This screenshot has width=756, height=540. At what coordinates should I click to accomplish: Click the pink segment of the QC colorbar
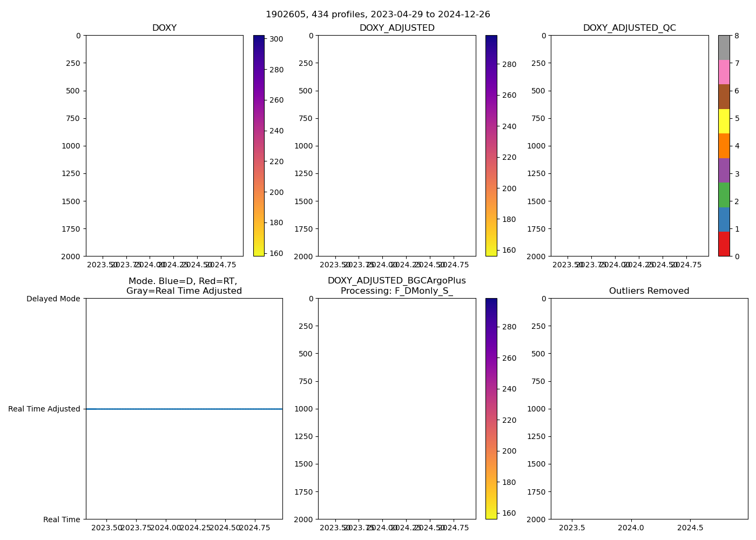(724, 72)
